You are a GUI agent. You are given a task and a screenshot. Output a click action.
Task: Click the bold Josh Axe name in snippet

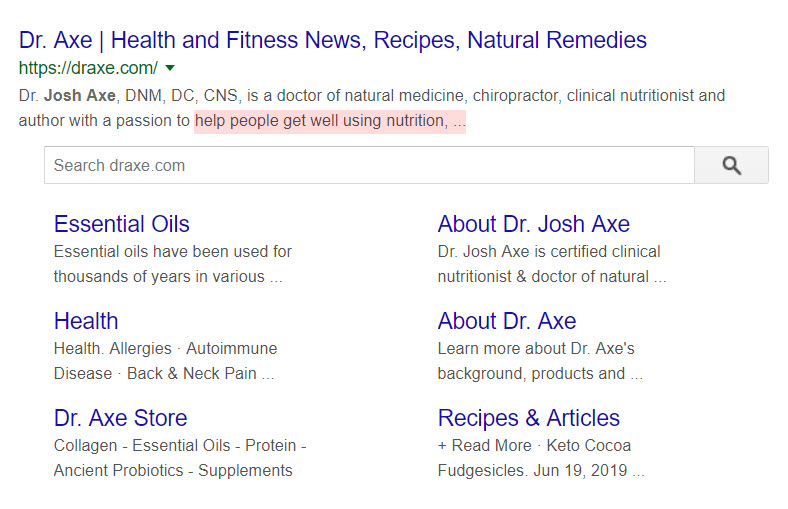pos(79,96)
